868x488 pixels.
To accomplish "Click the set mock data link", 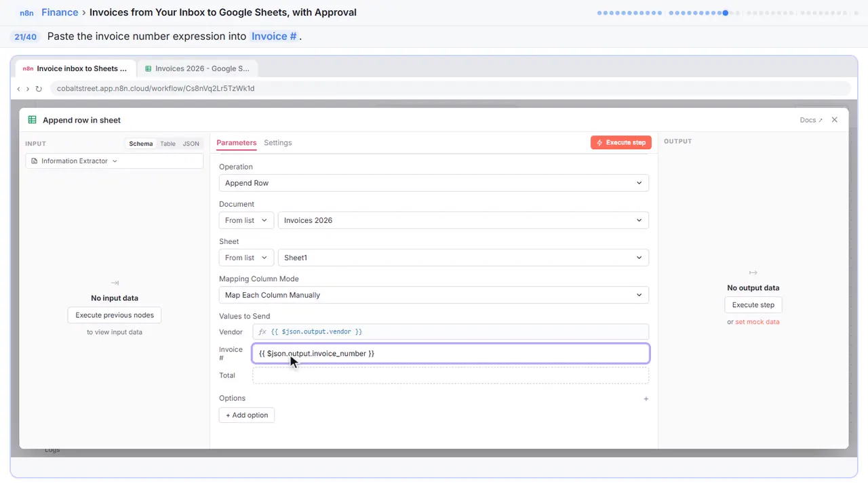I will 757,322.
